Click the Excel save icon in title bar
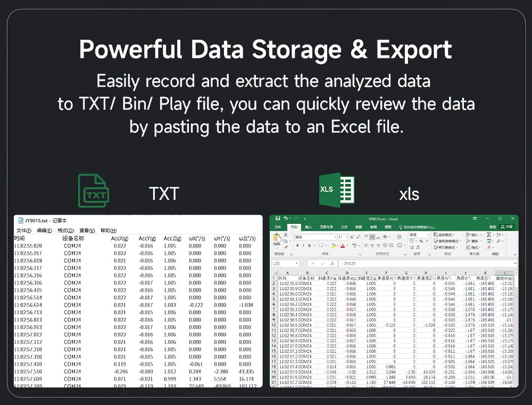Image resolution: width=532 pixels, height=405 pixels. [277, 218]
